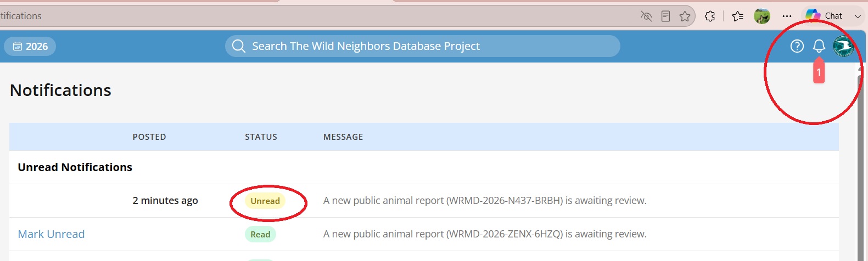Open the browser three-dot settings menu

click(x=787, y=16)
